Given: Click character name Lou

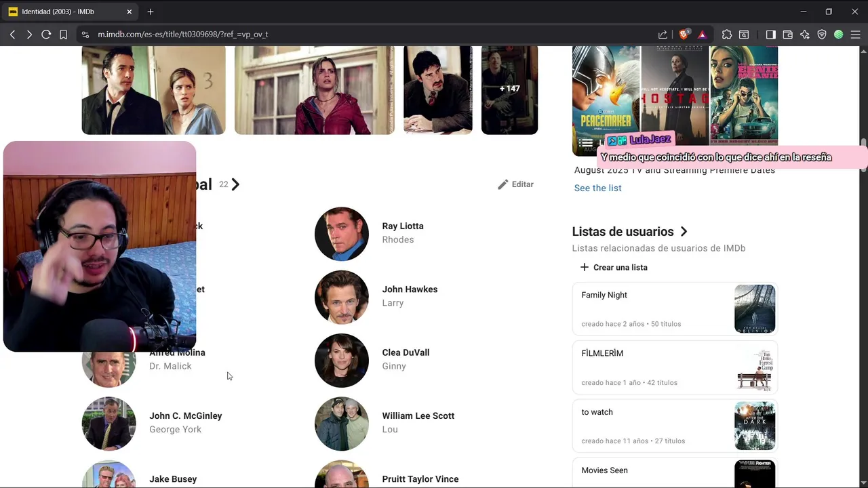Looking at the screenshot, I should click(390, 430).
